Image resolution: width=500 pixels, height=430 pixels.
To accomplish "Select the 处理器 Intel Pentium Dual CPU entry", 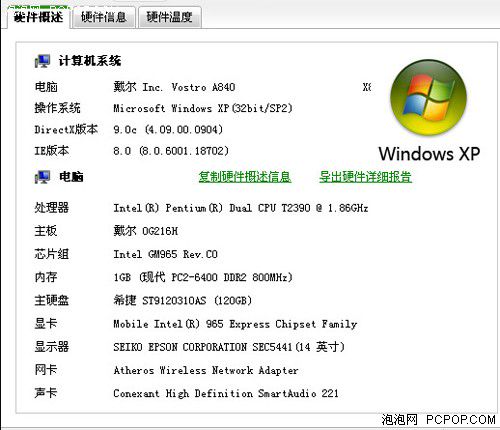I will pos(201,208).
